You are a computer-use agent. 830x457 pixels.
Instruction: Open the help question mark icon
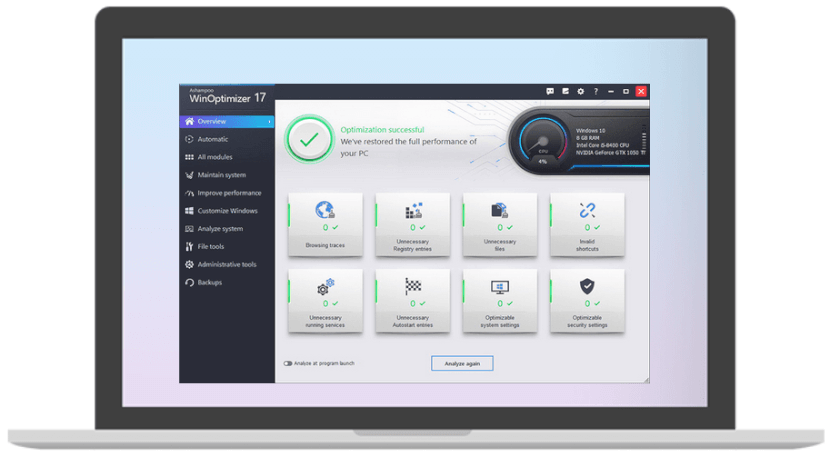(596, 91)
